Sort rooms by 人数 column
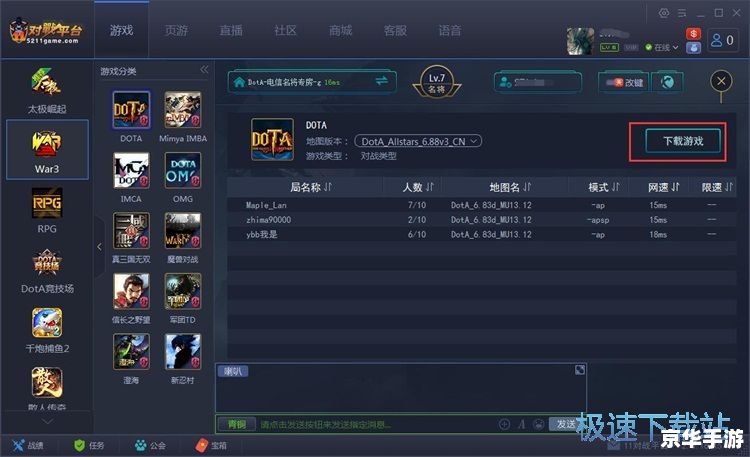This screenshot has height=457, width=750. [x=418, y=187]
